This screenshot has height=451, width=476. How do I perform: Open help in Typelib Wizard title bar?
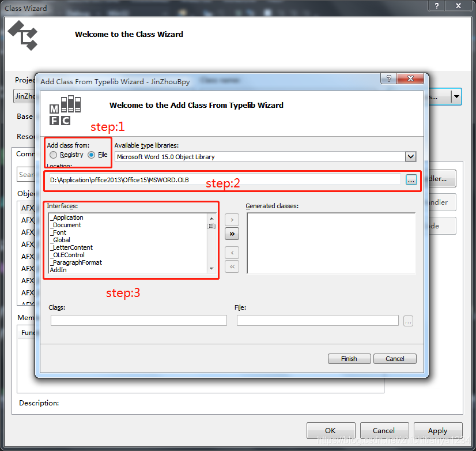pyautogui.click(x=388, y=78)
